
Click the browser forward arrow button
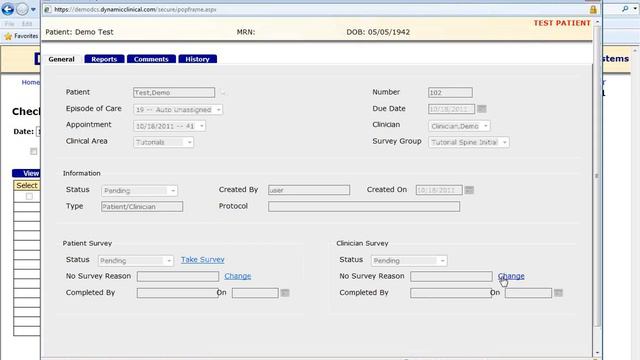coord(22,9)
